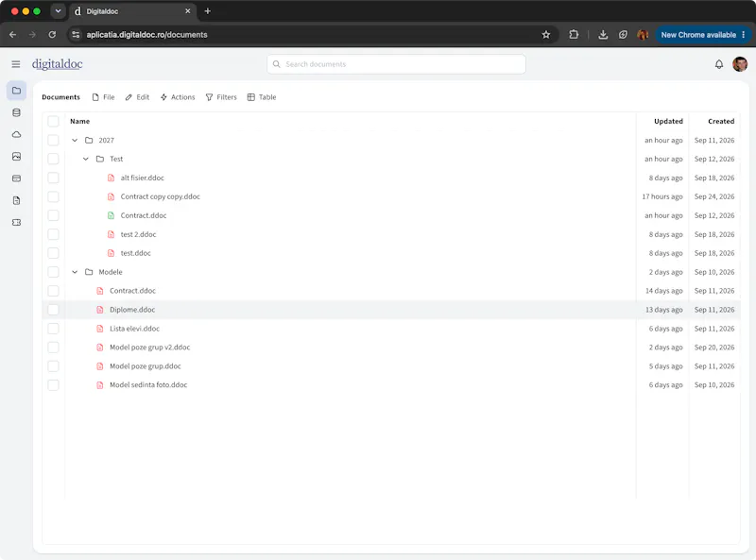The image size is (756, 560).
Task: Open the Table menu
Action: click(x=262, y=97)
